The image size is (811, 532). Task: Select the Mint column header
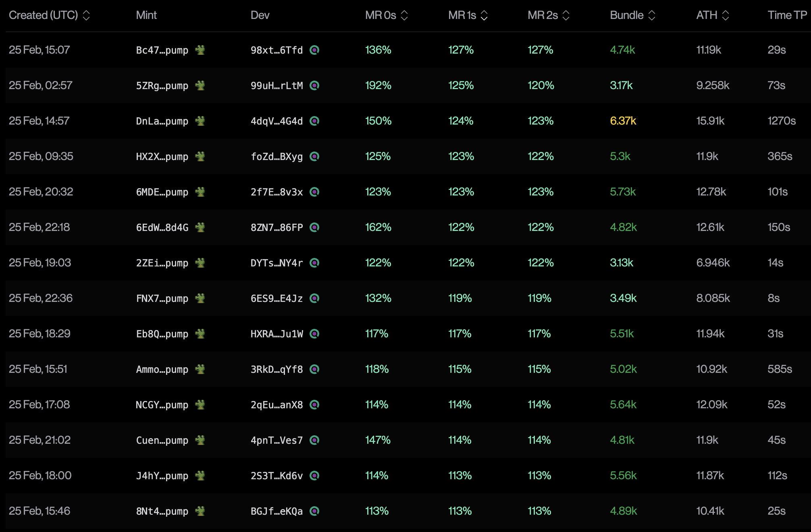[x=146, y=15]
